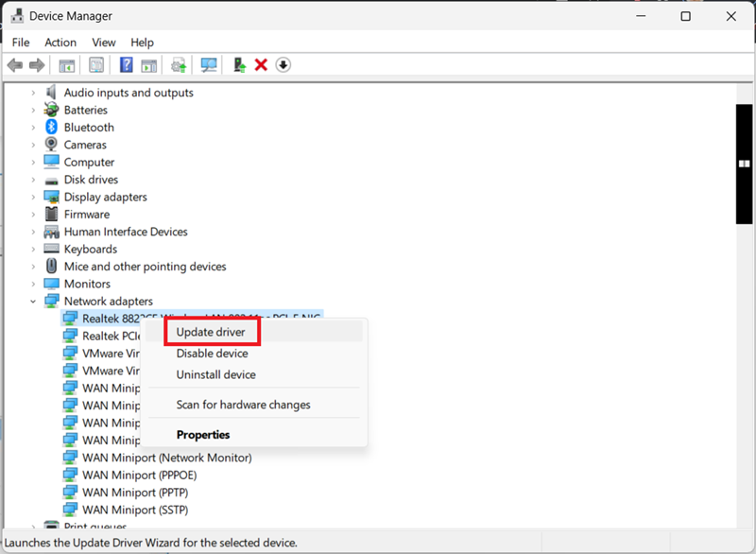
Task: Click the red X uninstall toolbar icon
Action: coord(261,64)
